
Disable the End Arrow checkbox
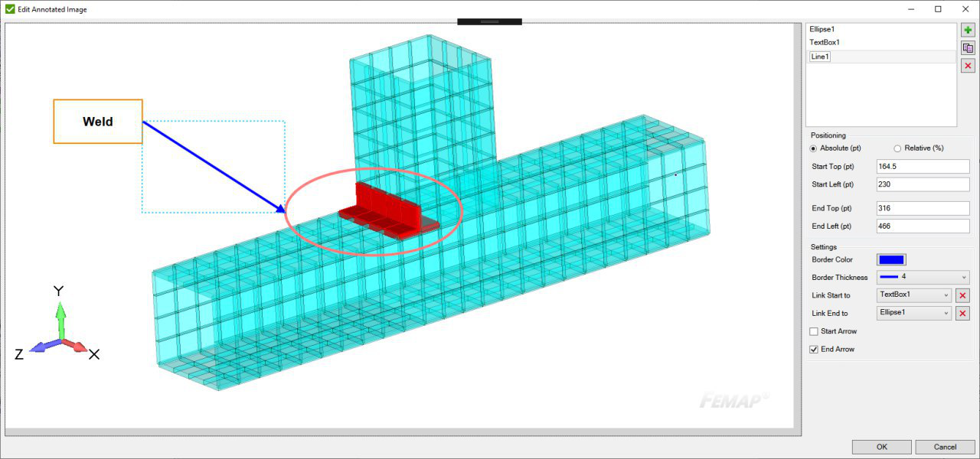click(x=814, y=350)
